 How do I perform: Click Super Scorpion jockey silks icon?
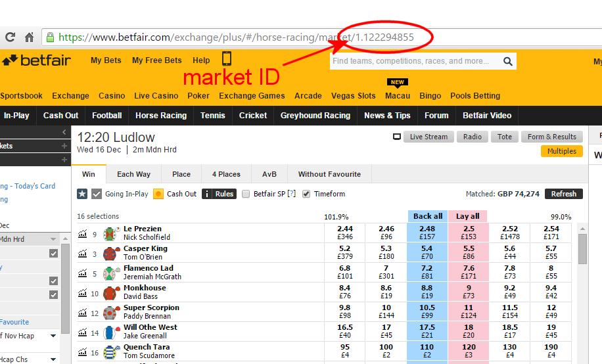(x=110, y=313)
